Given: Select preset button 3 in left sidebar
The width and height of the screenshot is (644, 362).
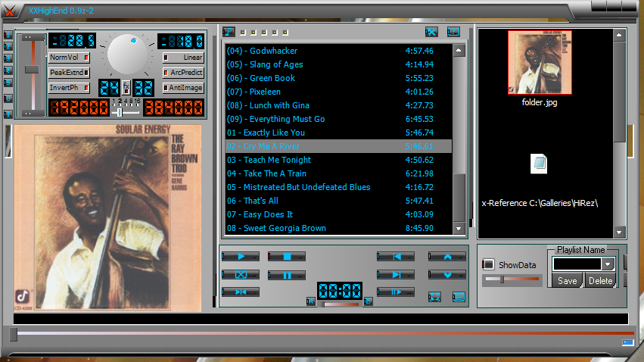Looking at the screenshot, I should (x=8, y=58).
